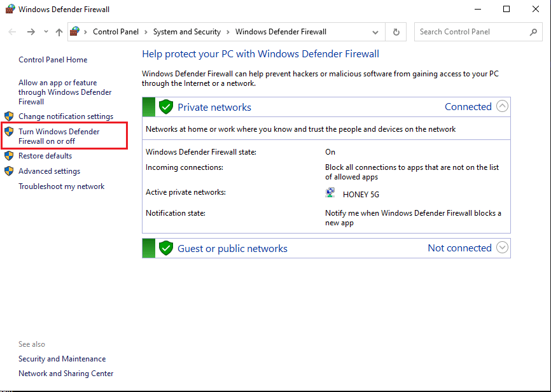Collapse the Private networks section chevron
This screenshot has height=392, width=551.
[502, 106]
